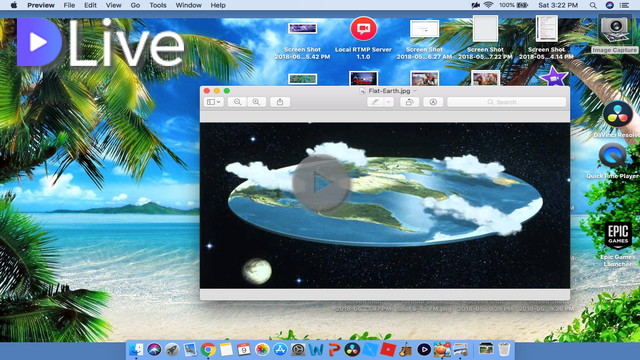
Task: Open Calendar from the dock
Action: click(244, 350)
